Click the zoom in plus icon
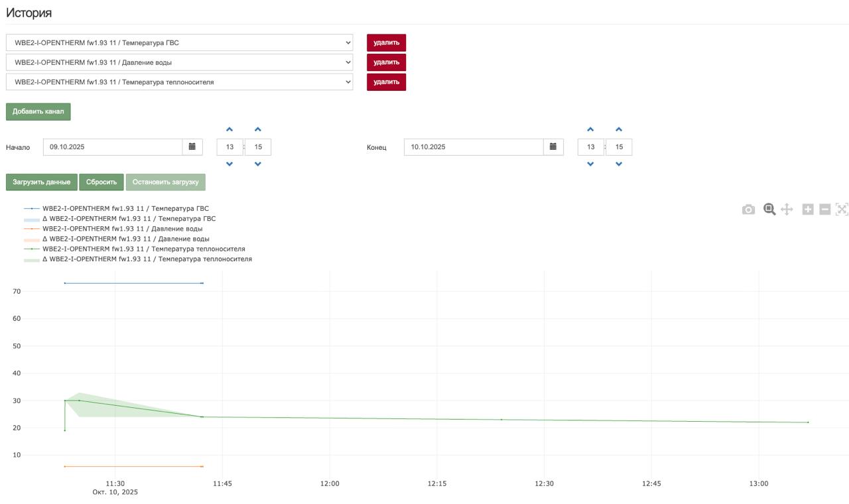 tap(808, 210)
